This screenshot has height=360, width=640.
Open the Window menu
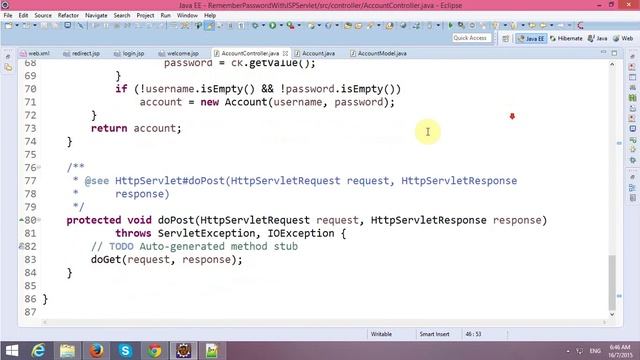[x=187, y=15]
